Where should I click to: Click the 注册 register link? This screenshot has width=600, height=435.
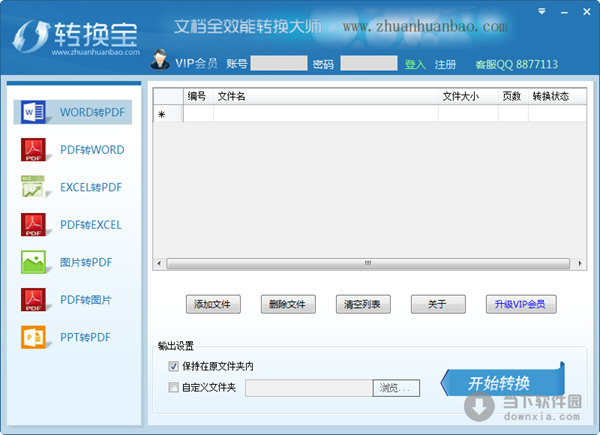coord(445,64)
